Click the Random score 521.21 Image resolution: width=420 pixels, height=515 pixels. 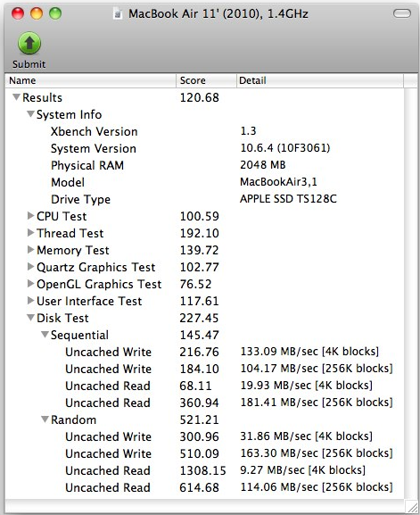pos(199,419)
